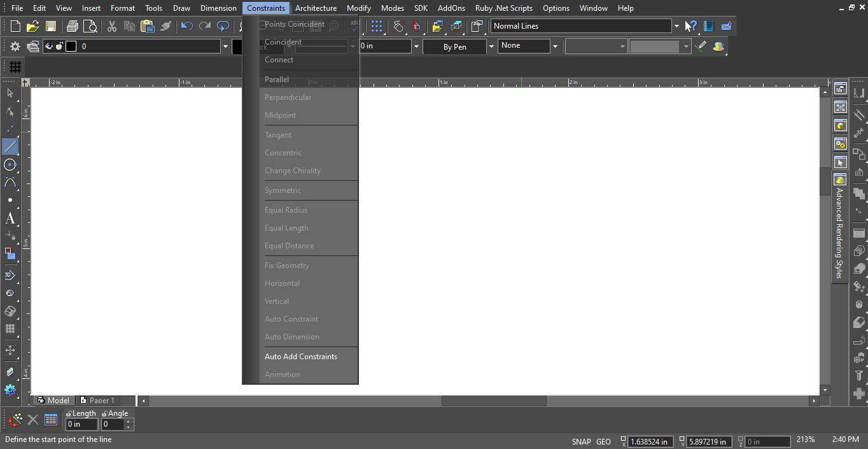Toggle GEO in the status bar

tap(603, 441)
